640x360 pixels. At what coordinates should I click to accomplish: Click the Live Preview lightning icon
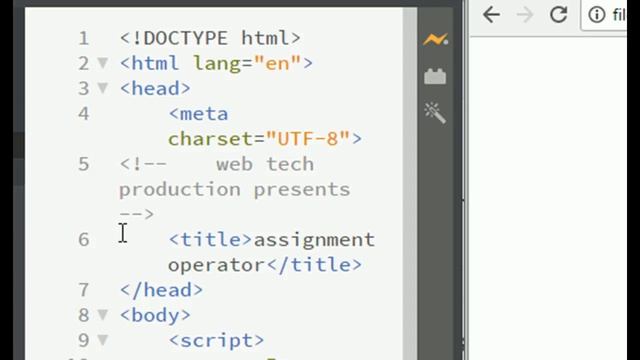435,40
